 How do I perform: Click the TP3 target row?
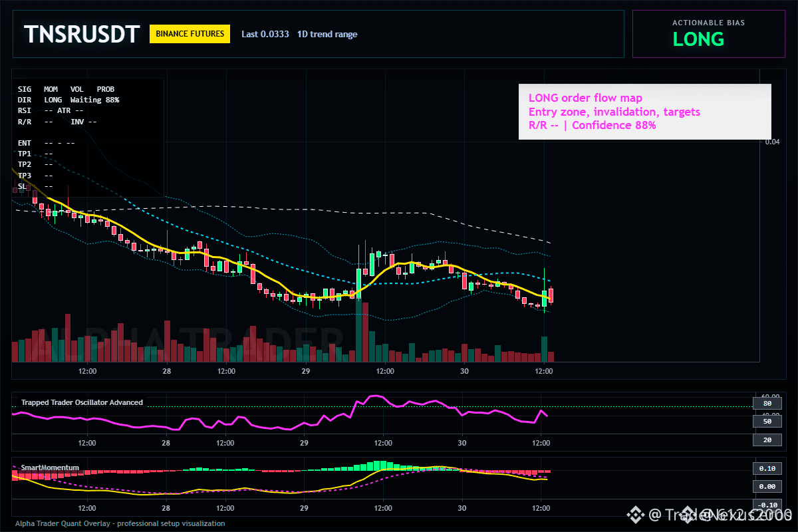coord(35,176)
